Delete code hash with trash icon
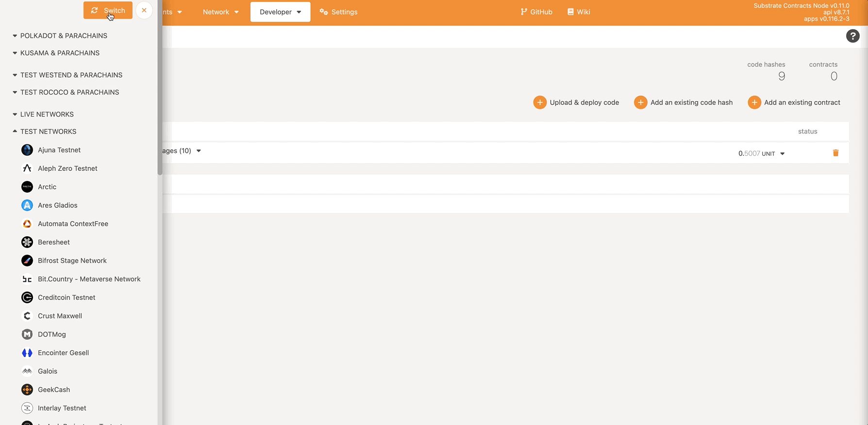The width and height of the screenshot is (868, 425). [x=835, y=153]
